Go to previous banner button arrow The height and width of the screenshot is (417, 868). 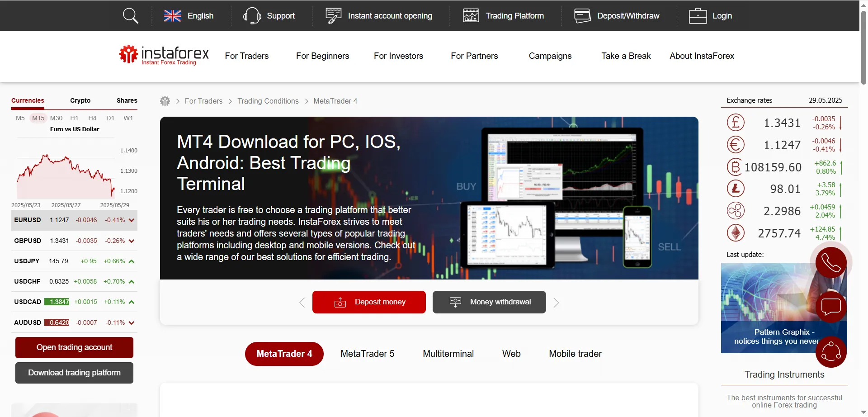pos(302,303)
